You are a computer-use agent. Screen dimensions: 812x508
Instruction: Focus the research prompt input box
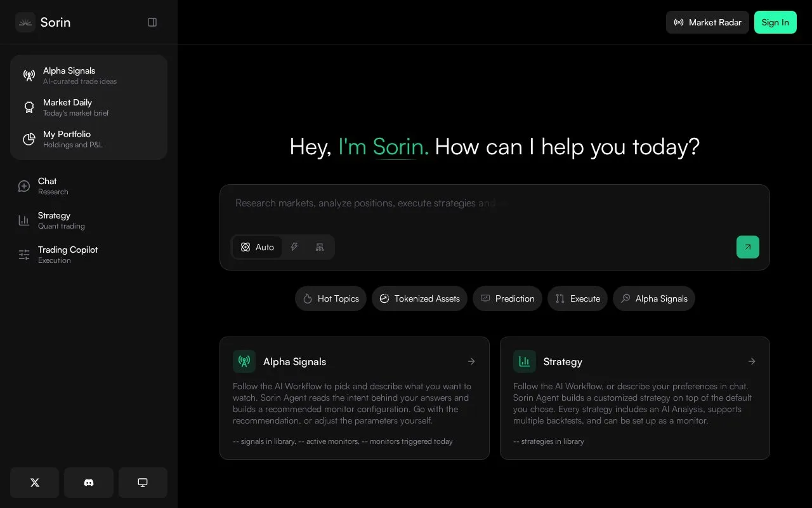495,210
